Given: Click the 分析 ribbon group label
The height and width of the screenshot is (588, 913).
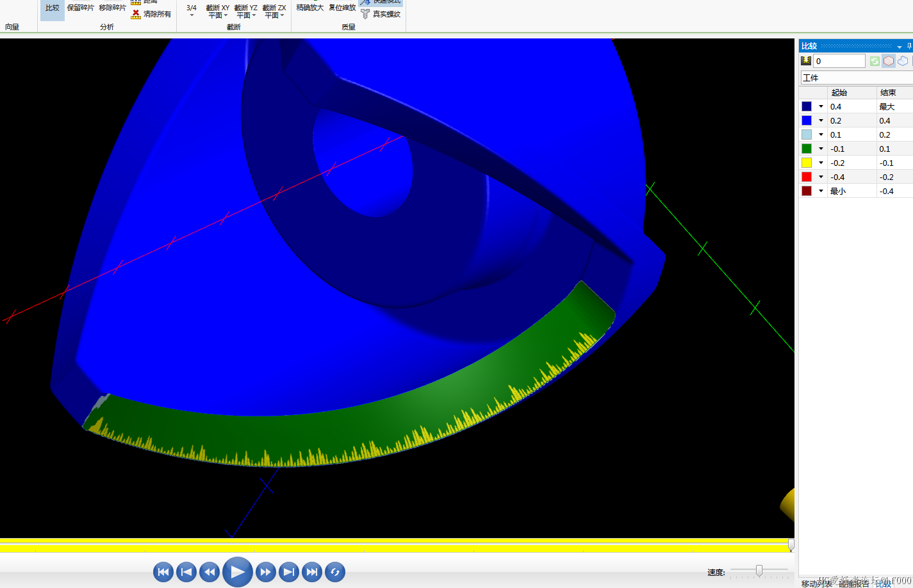Looking at the screenshot, I should point(107,27).
